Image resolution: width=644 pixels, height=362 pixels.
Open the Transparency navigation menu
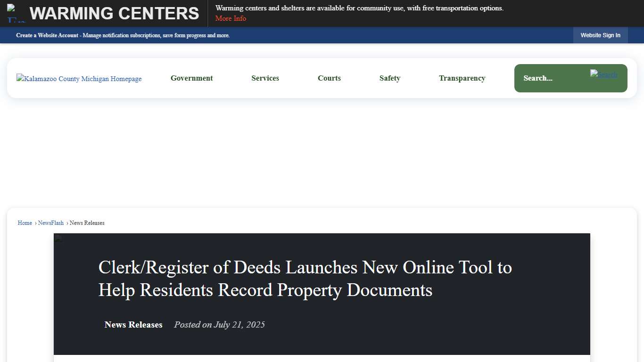click(x=462, y=78)
